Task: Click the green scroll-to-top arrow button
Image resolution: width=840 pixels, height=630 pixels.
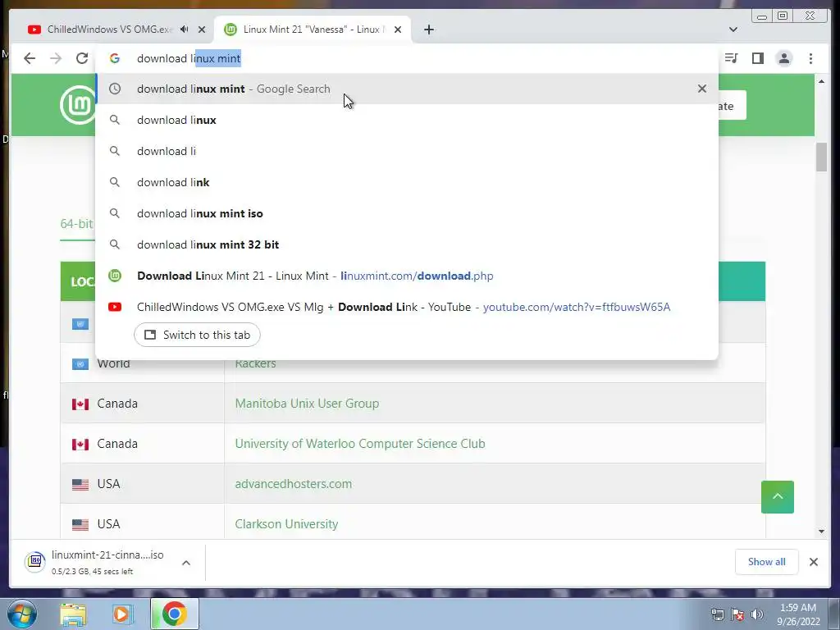Action: [778, 496]
